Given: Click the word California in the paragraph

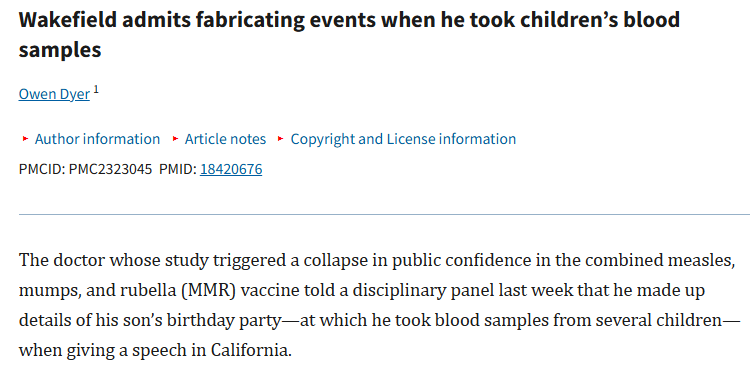Looking at the screenshot, I should point(251,351).
